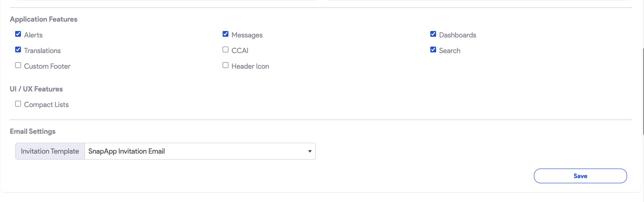Disable the Dashboards feature

433,34
